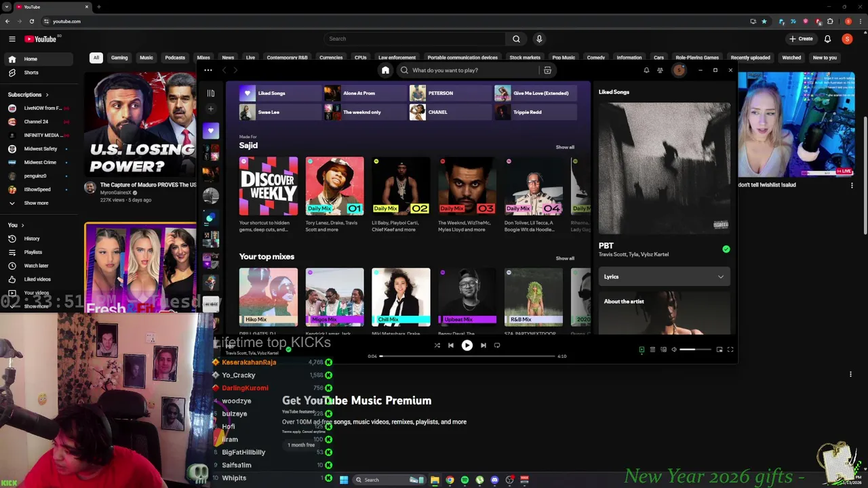
Task: Open Chrome extensions puzzle icon
Action: coord(830,22)
